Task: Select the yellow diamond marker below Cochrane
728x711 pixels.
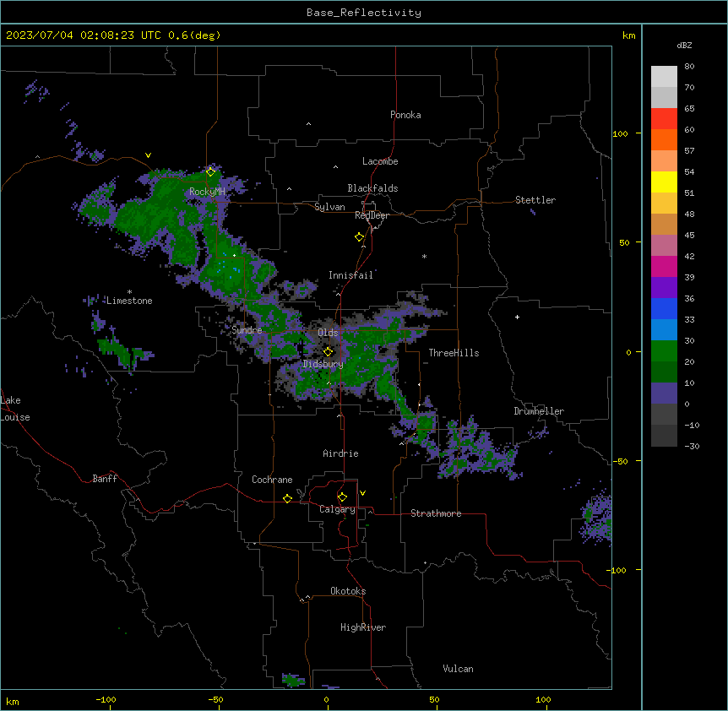Action: pyautogui.click(x=287, y=498)
